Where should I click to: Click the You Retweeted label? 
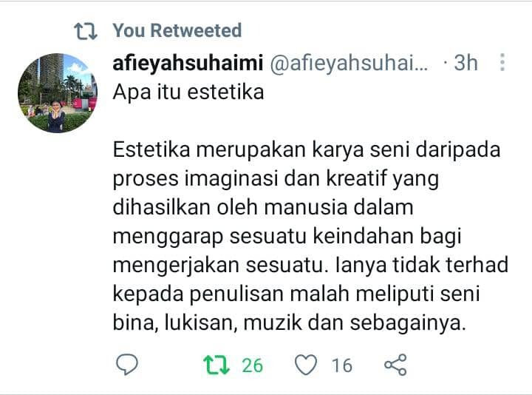(x=177, y=30)
